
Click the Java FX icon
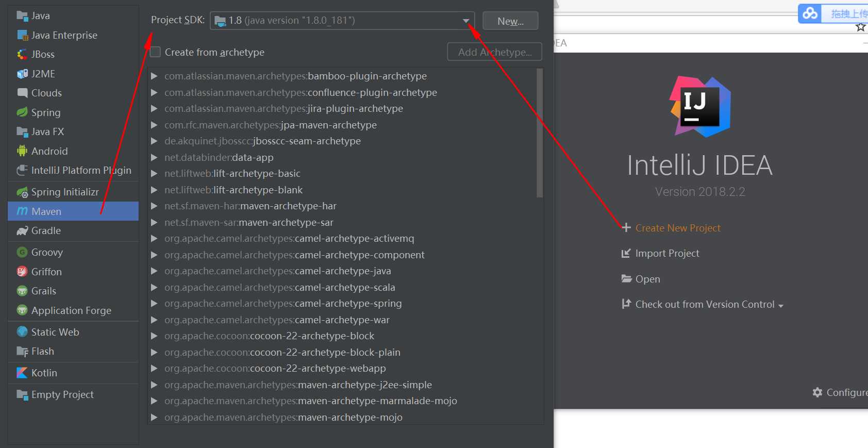(22, 131)
